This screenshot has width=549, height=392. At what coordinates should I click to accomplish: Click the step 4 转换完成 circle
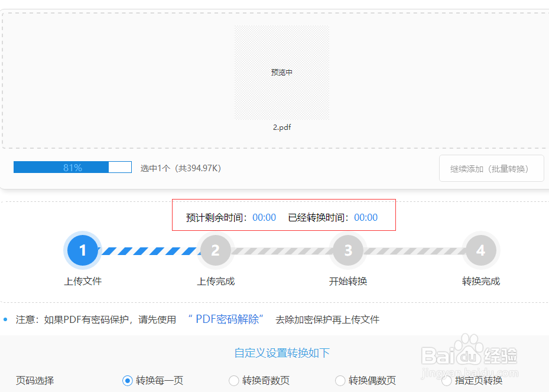(480, 250)
